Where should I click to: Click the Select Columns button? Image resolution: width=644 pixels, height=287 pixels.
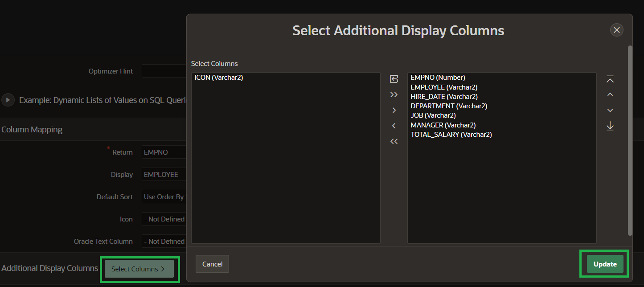pyautogui.click(x=138, y=269)
